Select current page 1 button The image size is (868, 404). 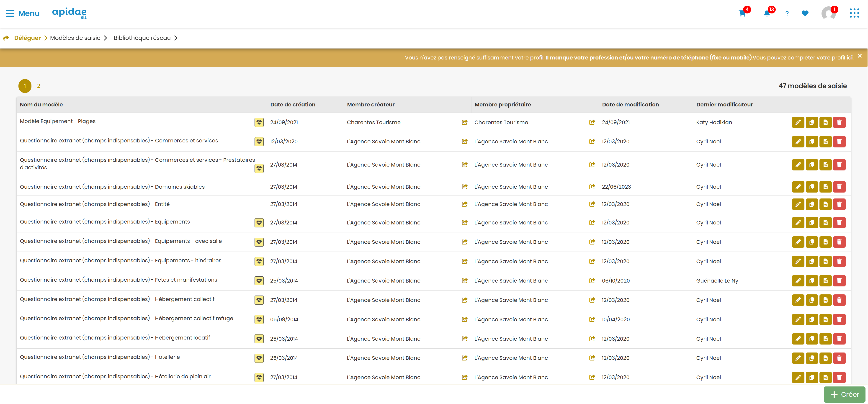coord(25,86)
